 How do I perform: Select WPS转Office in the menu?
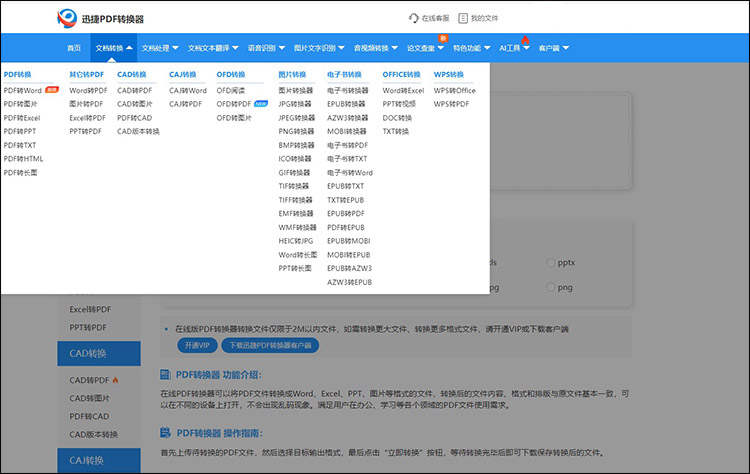(x=454, y=90)
